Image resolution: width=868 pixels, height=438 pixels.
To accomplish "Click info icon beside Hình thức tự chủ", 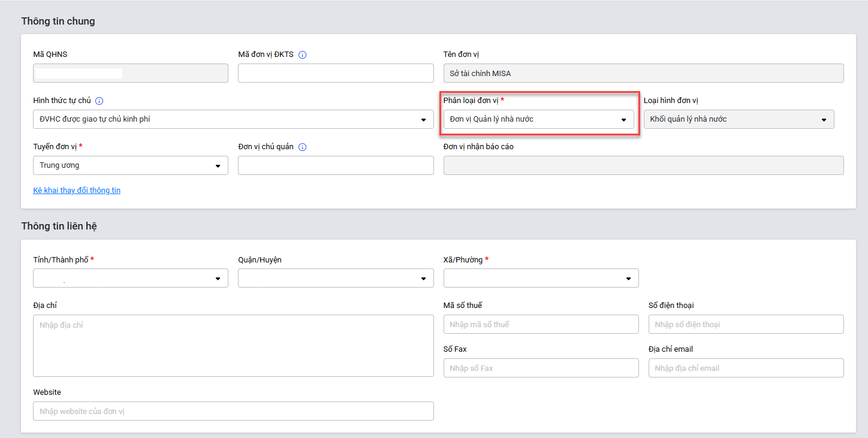I will point(100,101).
